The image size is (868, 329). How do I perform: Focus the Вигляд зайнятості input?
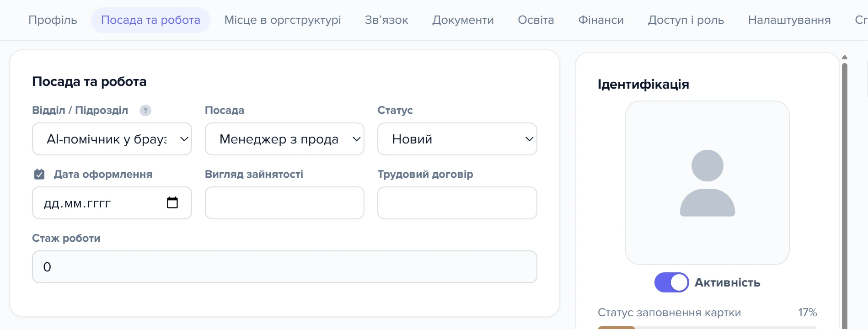coord(284,203)
